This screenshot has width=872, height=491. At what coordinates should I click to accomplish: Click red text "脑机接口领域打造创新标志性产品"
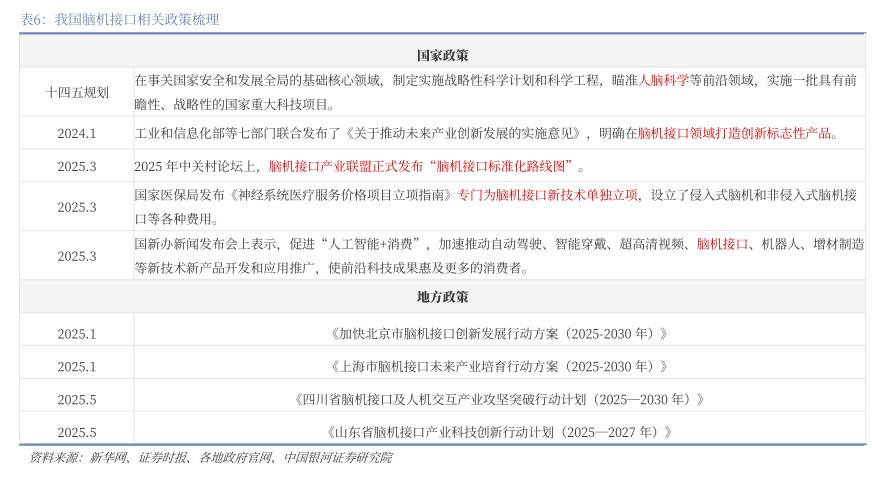[x=734, y=133]
